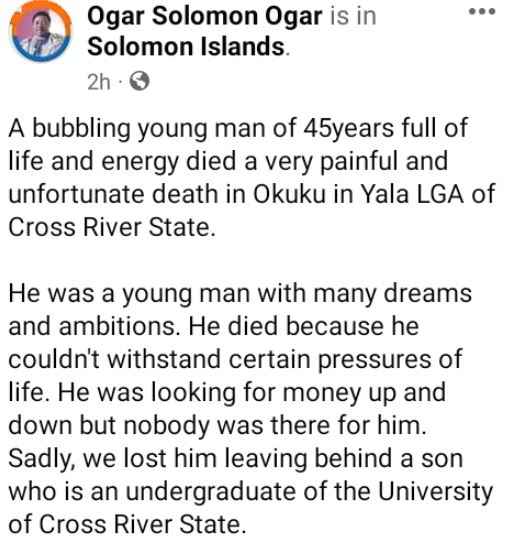Click the 2h post timestamp
507x554 pixels.
[99, 82]
